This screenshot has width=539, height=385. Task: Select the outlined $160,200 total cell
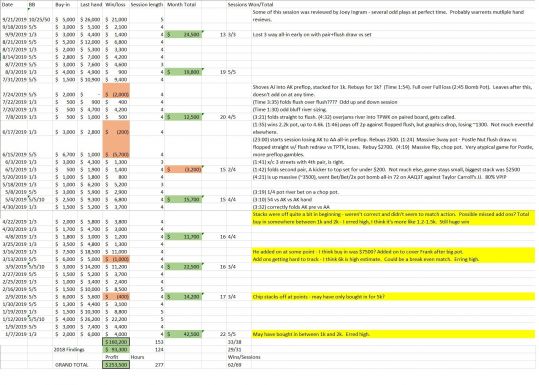click(116, 342)
